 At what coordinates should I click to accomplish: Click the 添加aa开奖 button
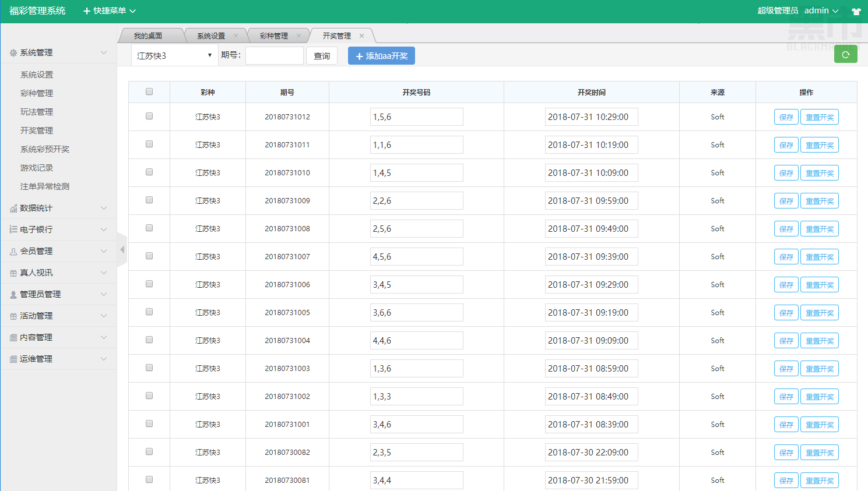(x=381, y=55)
